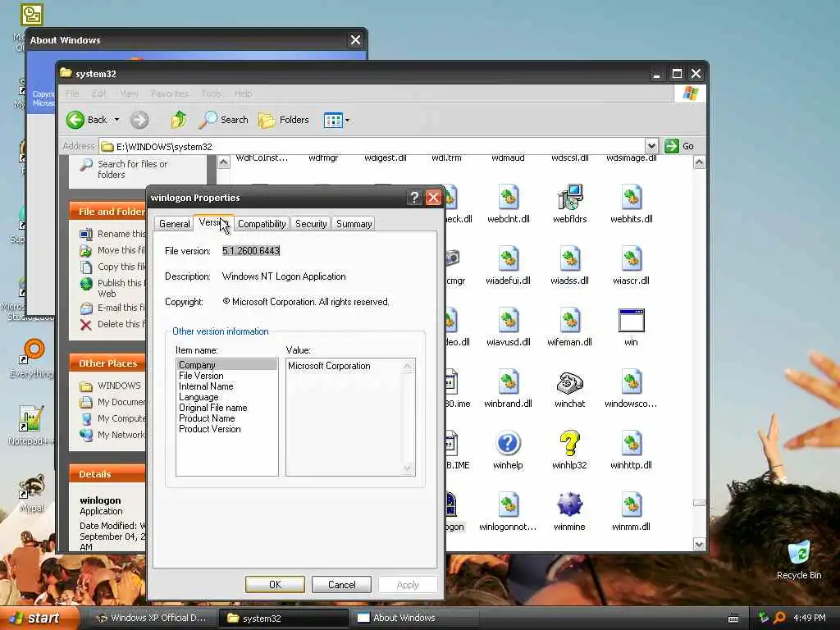Click the address field E:\WINDOWS\system32
Image resolution: width=840 pixels, height=630 pixels.
[x=372, y=146]
